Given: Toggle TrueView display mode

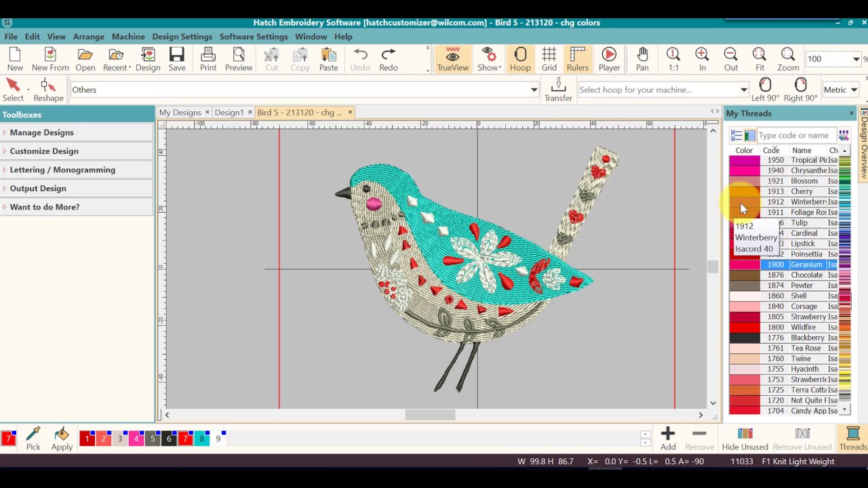Looking at the screenshot, I should click(x=452, y=59).
